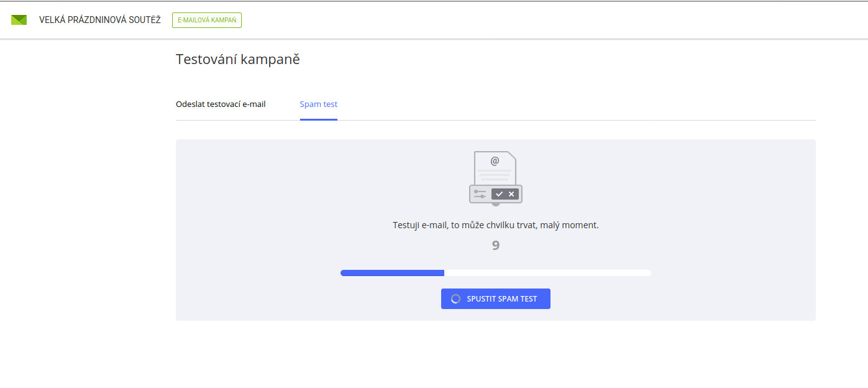Switch to Odeslat testovací e-mail tab
The height and width of the screenshot is (388, 868).
221,104
